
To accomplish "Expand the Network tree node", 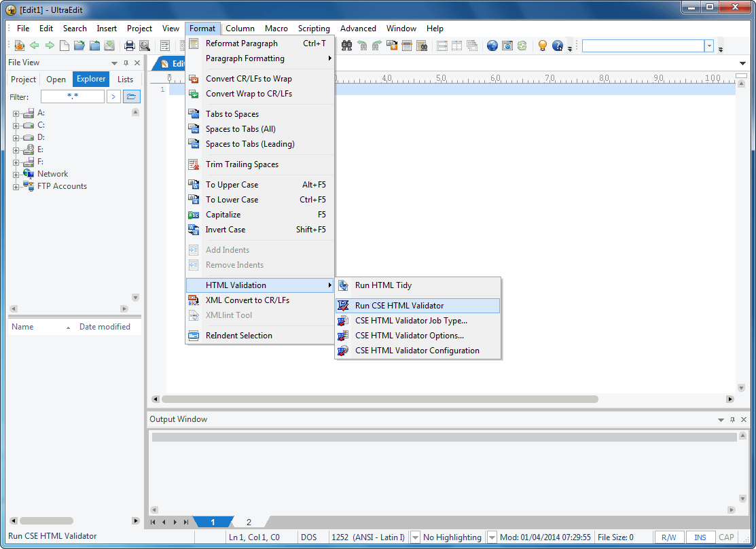I will [15, 173].
